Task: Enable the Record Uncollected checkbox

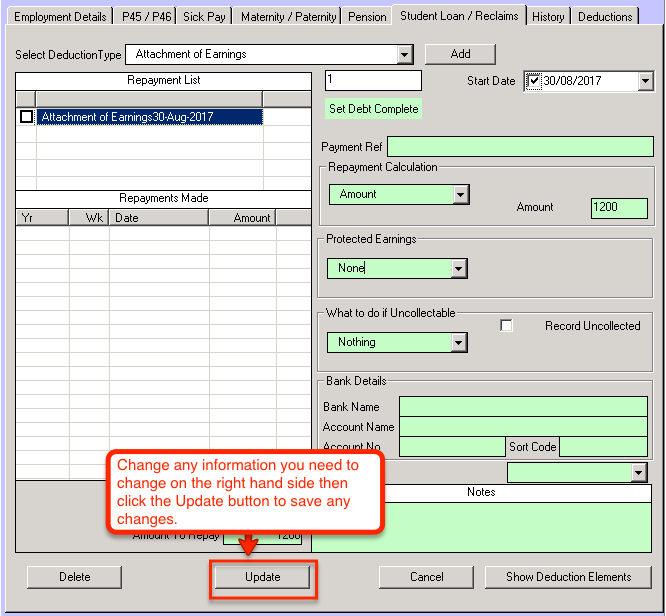Action: [x=506, y=326]
